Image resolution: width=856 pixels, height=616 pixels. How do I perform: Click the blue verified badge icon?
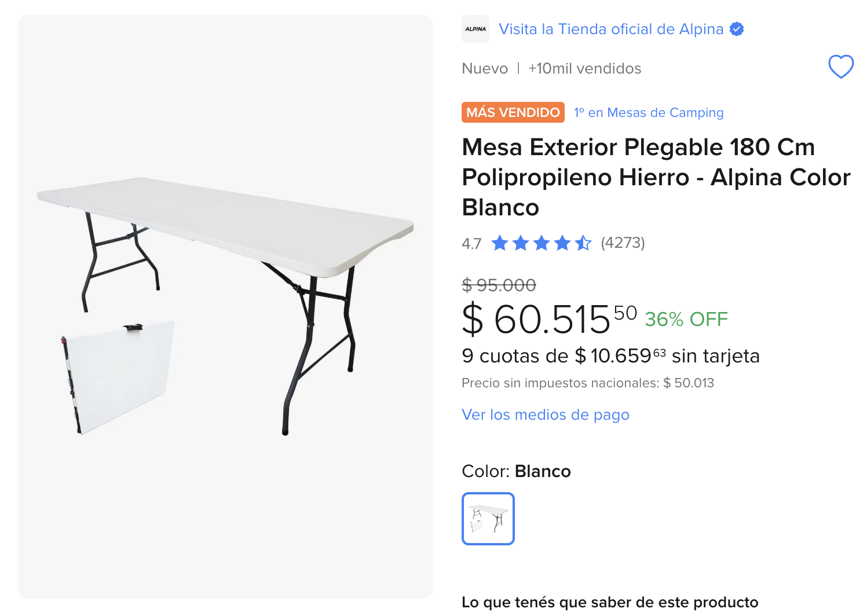(x=737, y=29)
